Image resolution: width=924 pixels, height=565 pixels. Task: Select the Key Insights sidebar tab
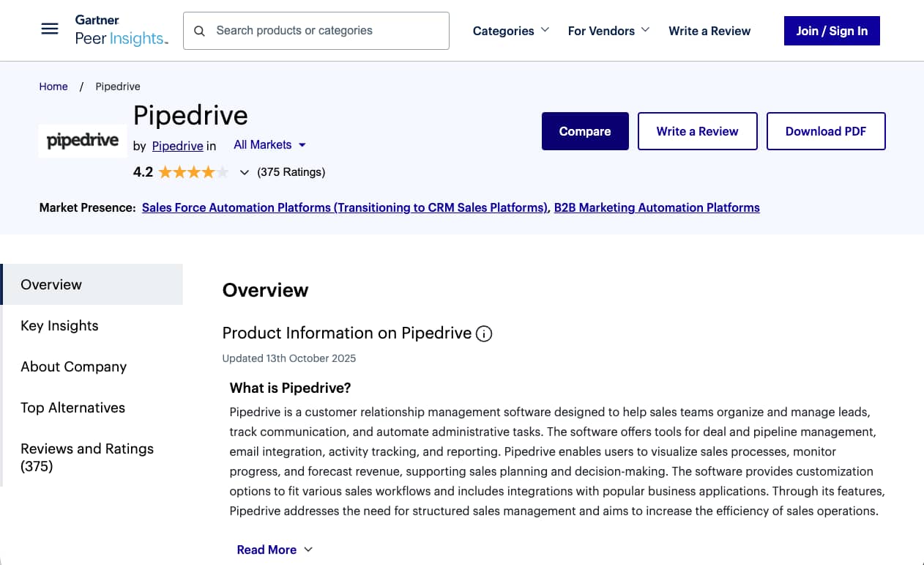[x=92, y=325]
